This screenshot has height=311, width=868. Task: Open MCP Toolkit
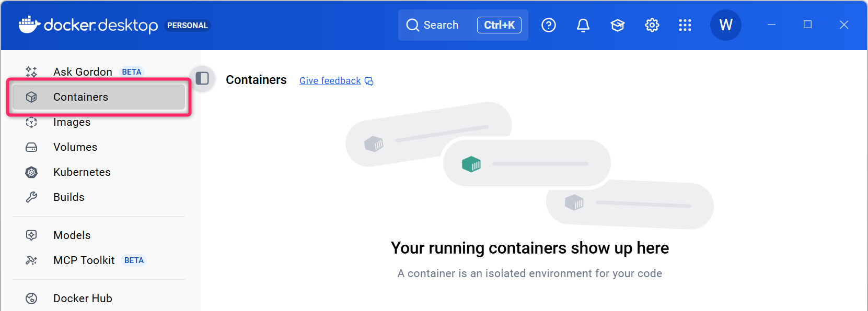(84, 260)
